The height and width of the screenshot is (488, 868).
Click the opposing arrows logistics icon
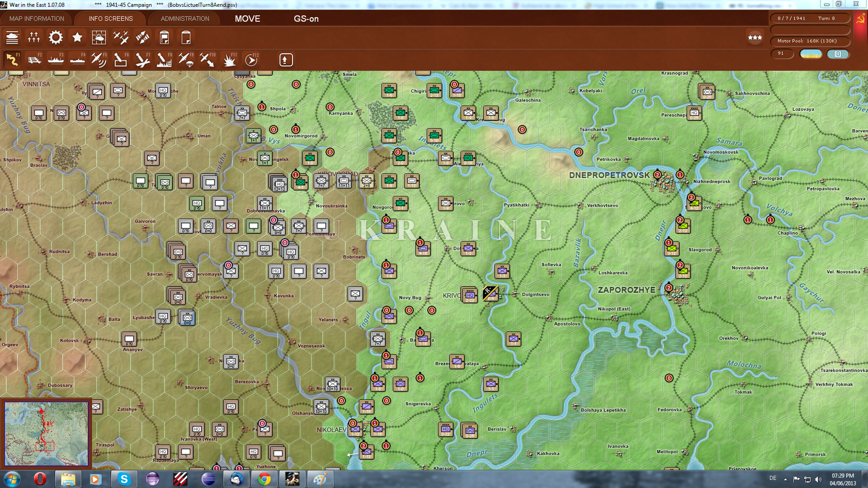click(x=142, y=38)
